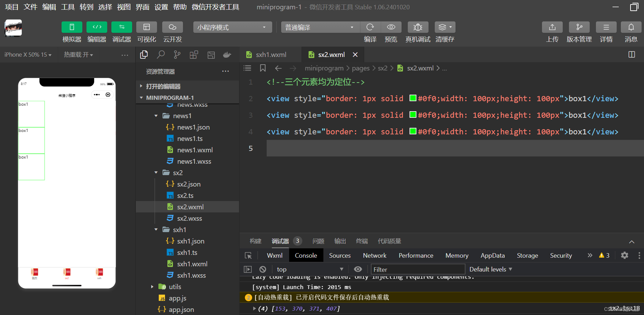Open simulator more options ellipsis
This screenshot has height=315, width=644.
pyautogui.click(x=125, y=55)
